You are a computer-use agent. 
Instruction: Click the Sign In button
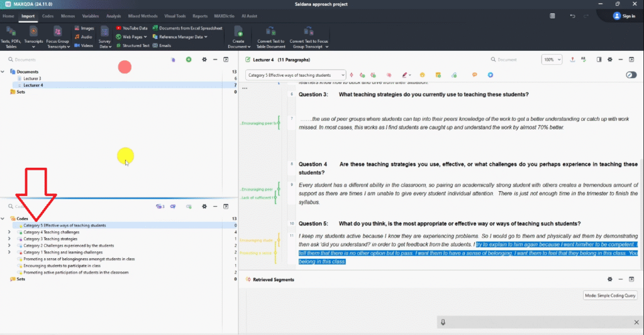pyautogui.click(x=624, y=16)
